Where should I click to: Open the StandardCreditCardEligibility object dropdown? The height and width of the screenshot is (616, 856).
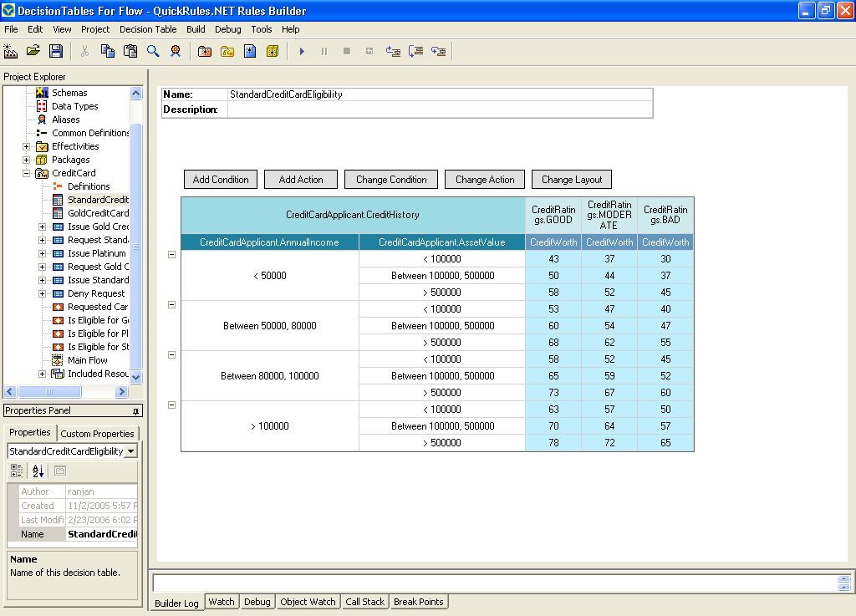pos(130,451)
